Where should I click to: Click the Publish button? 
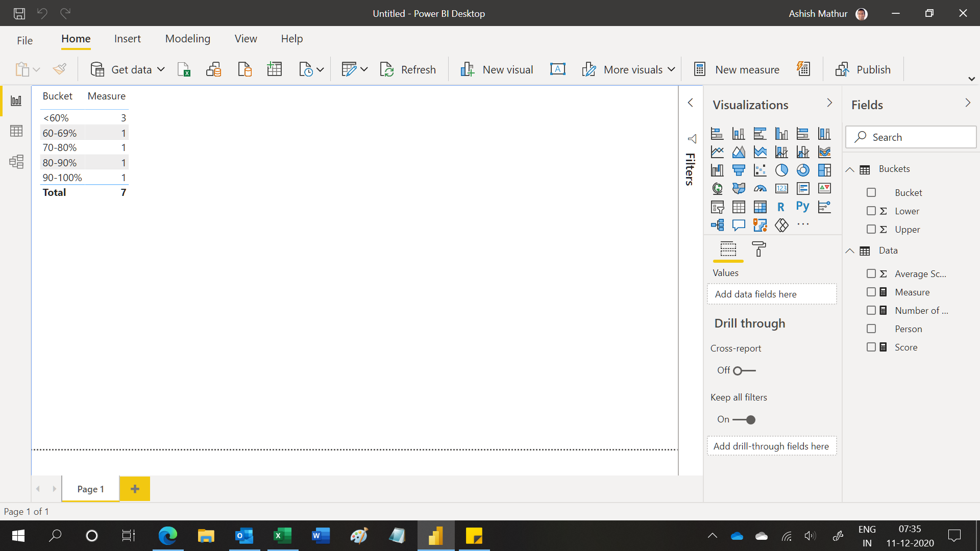tap(863, 69)
